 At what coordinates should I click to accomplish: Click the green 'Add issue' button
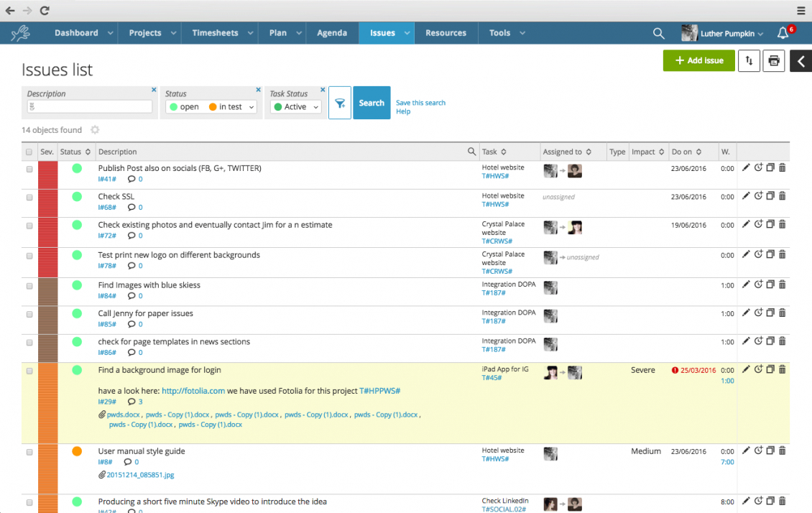(698, 61)
